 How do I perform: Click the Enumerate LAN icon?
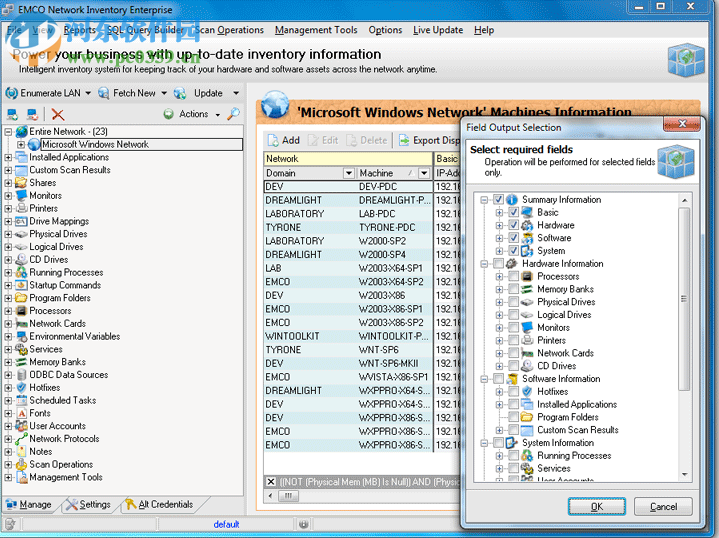click(x=11, y=93)
